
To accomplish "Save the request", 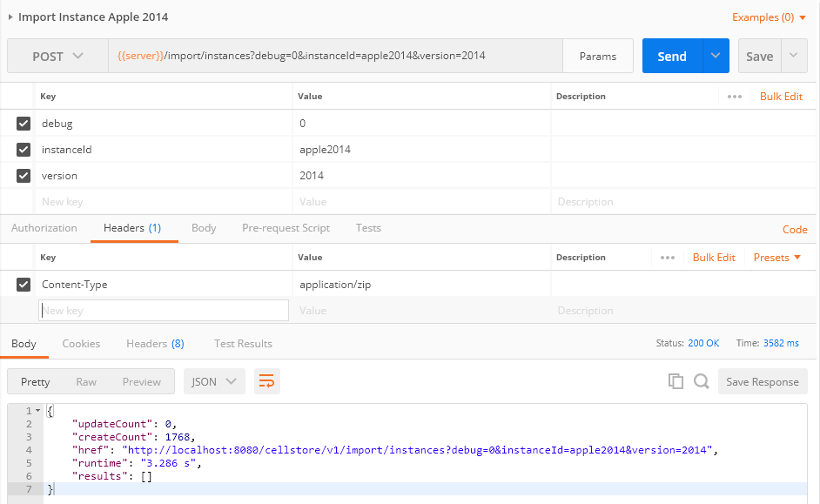I will [759, 56].
